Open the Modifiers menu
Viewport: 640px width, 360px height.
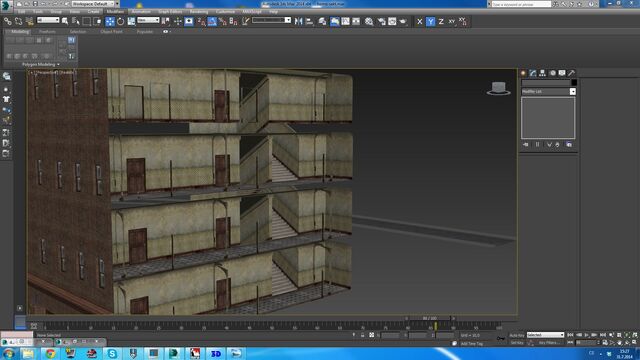point(116,11)
